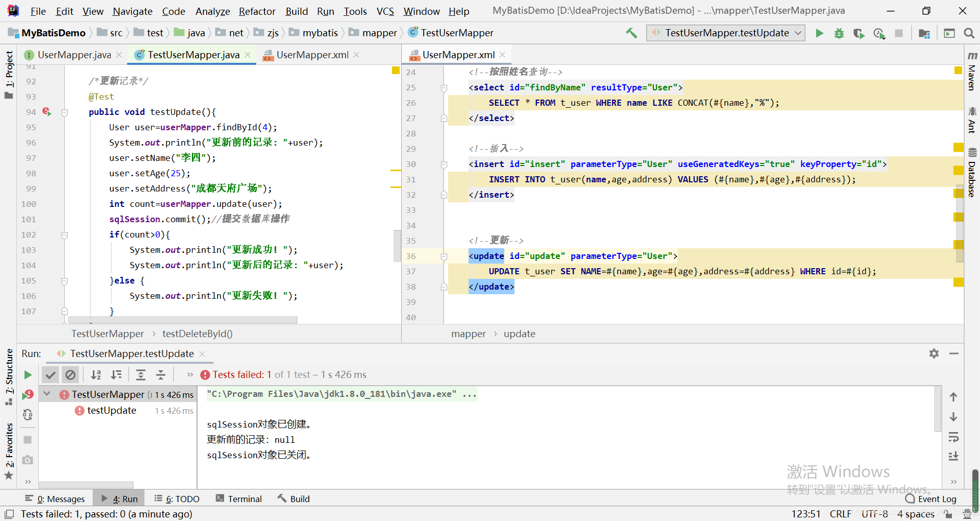Image resolution: width=980 pixels, height=521 pixels.
Task: Open the Structure tool window
Action: tap(9, 376)
